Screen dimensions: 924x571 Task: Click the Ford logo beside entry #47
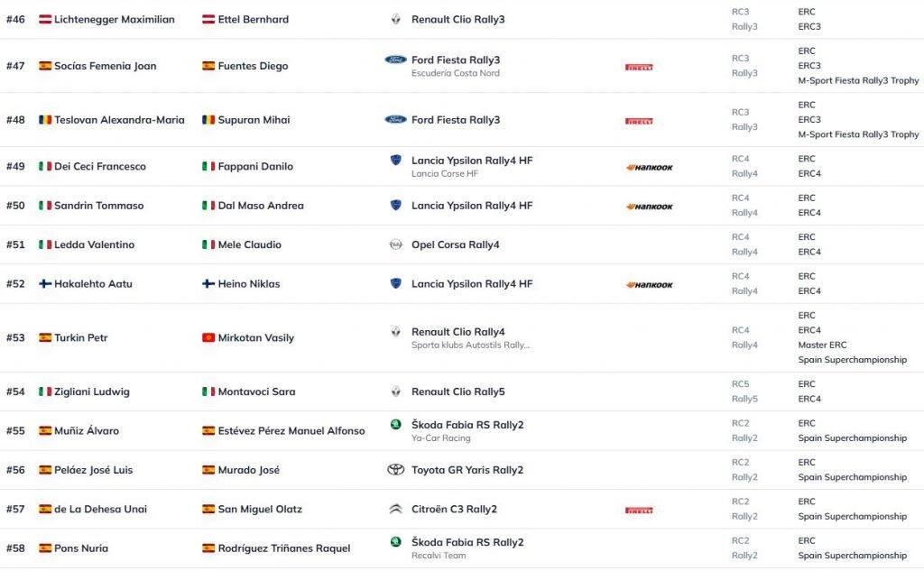point(395,60)
